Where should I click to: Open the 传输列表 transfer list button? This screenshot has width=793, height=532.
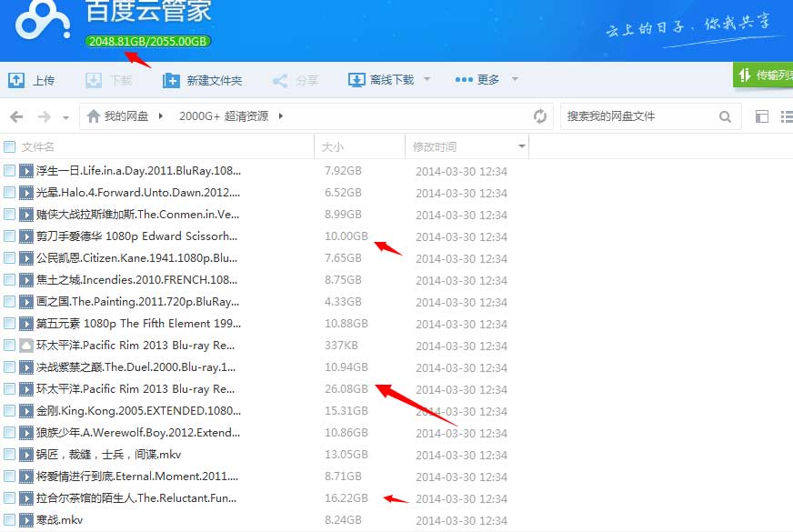click(x=764, y=75)
